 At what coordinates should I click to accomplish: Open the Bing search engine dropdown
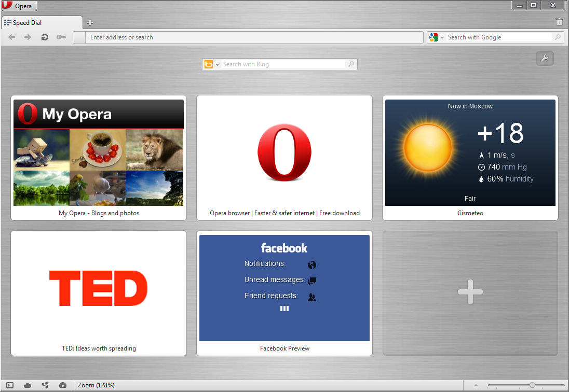217,64
